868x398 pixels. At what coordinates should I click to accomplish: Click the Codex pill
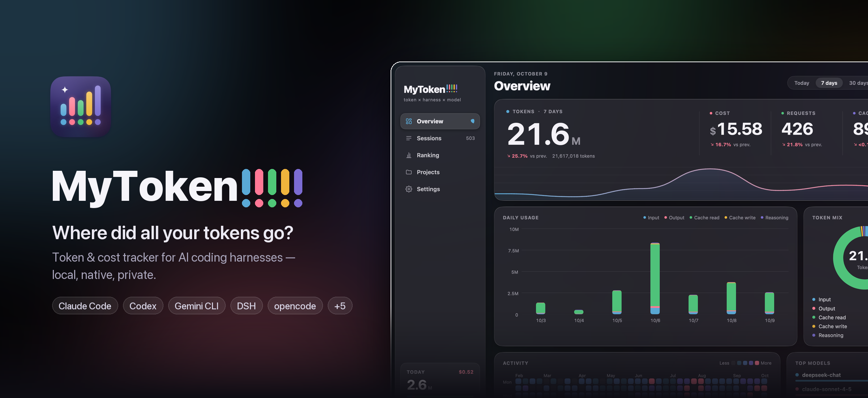tap(143, 306)
